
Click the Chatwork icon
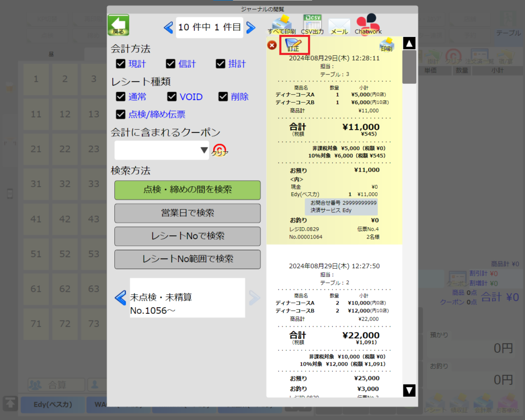click(x=368, y=25)
